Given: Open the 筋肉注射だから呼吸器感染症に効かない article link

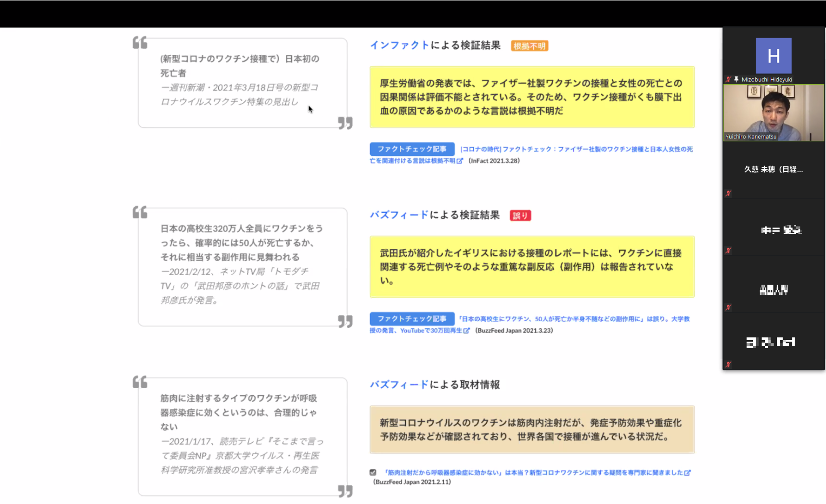Looking at the screenshot, I should pos(533,473).
